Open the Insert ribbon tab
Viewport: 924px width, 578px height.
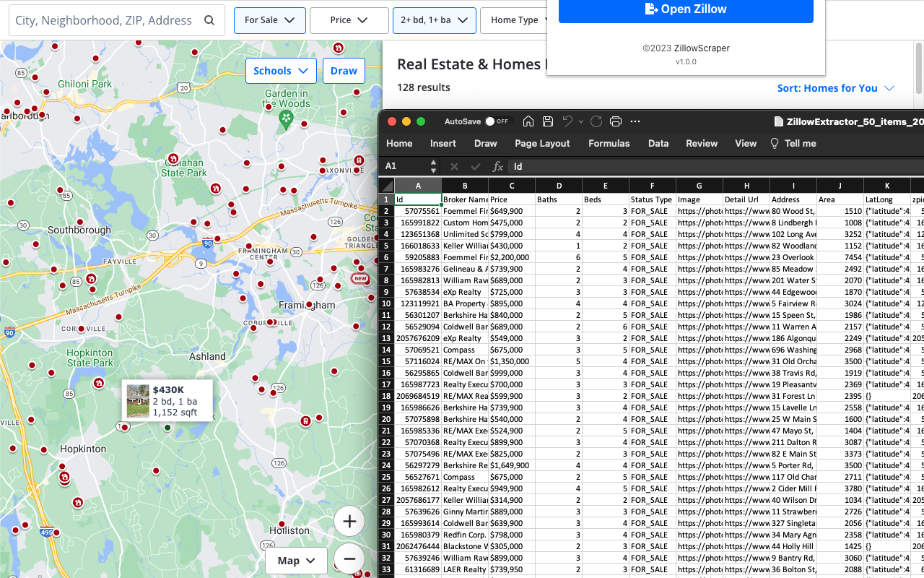click(443, 143)
